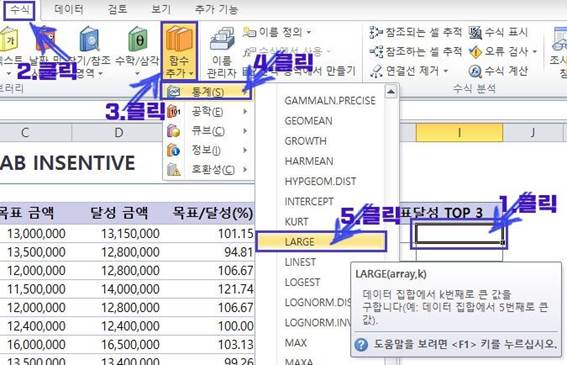Select LOGEST function
The width and height of the screenshot is (567, 365).
pos(302,282)
